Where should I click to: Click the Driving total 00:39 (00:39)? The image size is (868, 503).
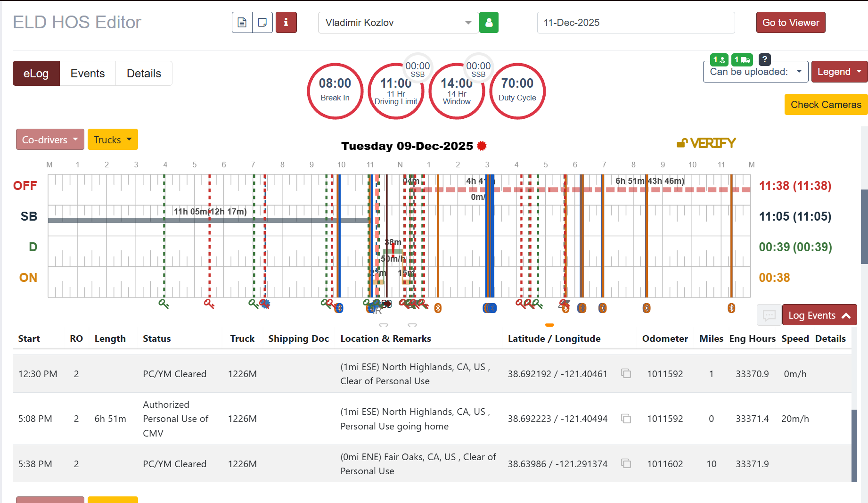tap(795, 247)
